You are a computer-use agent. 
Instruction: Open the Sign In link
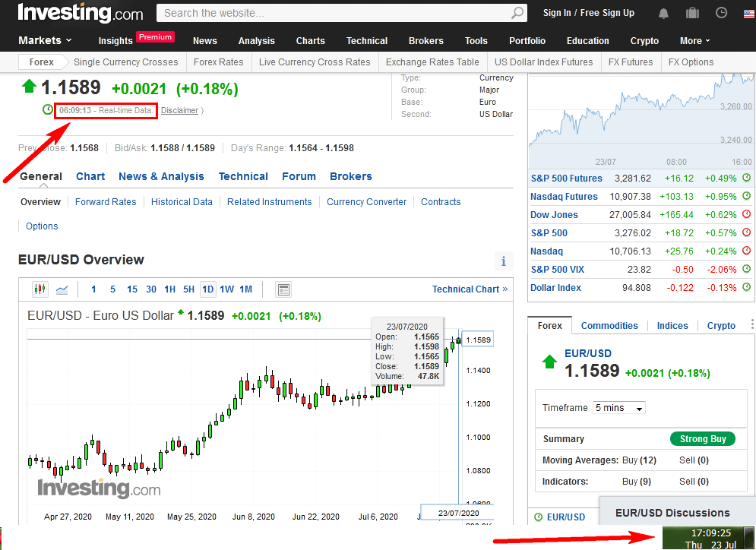pyautogui.click(x=557, y=13)
